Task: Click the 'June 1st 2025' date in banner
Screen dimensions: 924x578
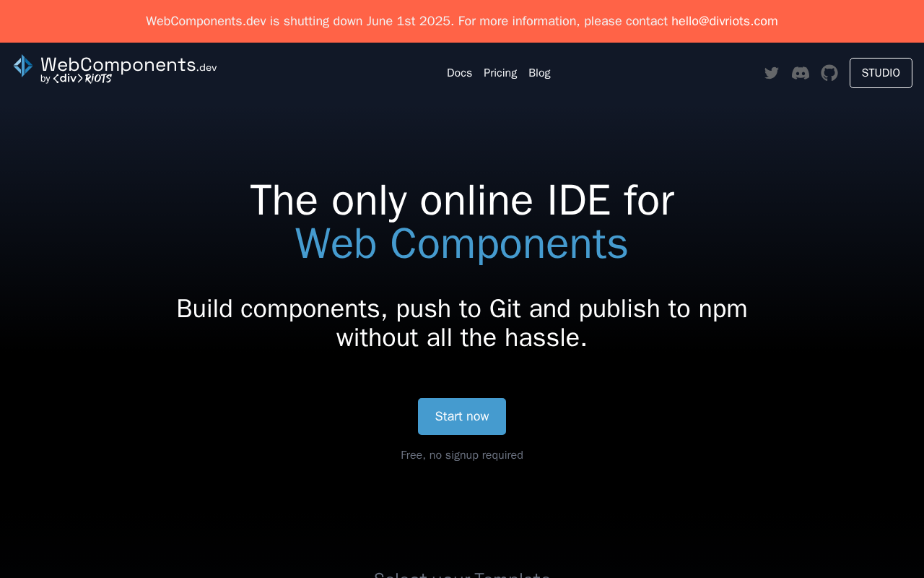Action: coord(410,21)
